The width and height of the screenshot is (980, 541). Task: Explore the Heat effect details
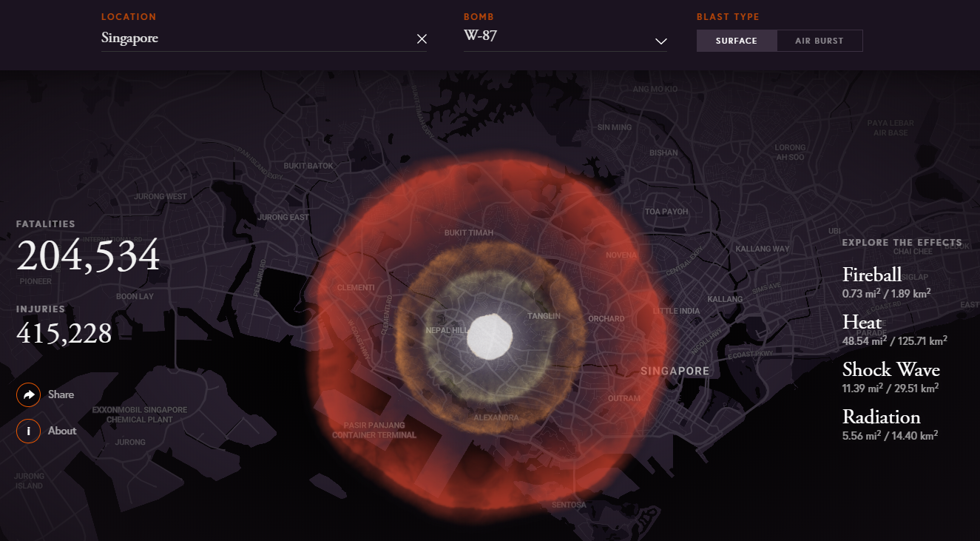point(862,323)
